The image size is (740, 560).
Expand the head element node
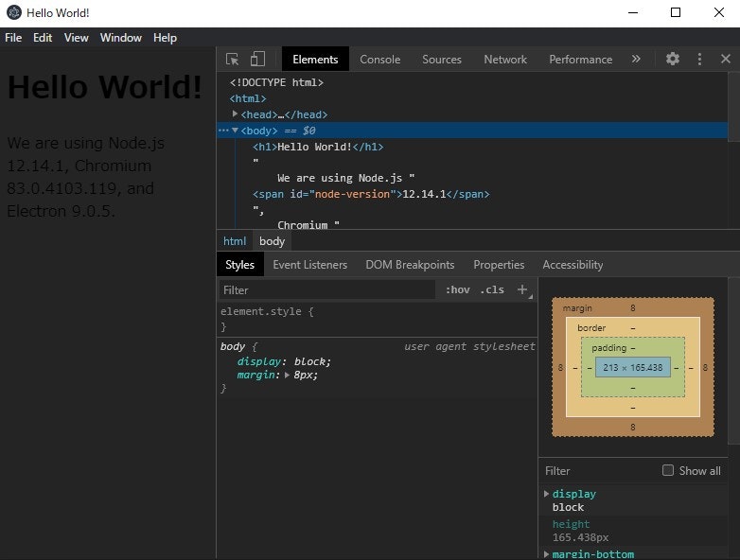(235, 114)
